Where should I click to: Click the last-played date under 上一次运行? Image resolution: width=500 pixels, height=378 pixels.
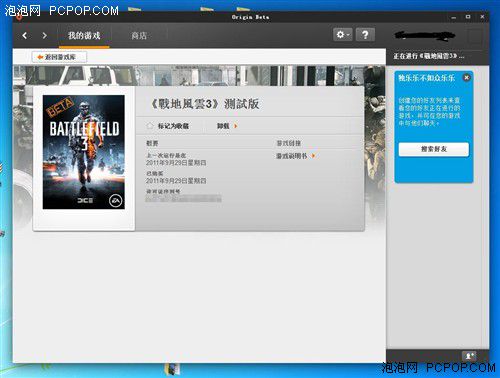pos(176,163)
